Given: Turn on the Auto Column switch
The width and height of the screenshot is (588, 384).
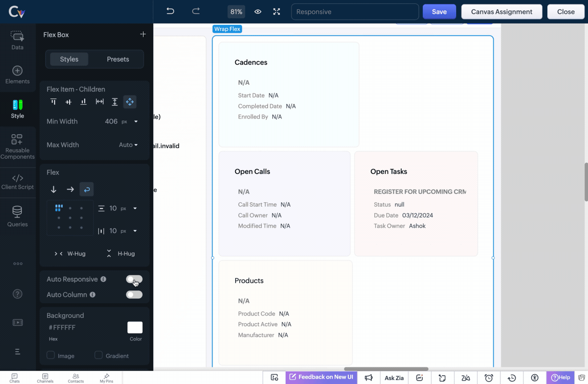Looking at the screenshot, I should pos(134,295).
